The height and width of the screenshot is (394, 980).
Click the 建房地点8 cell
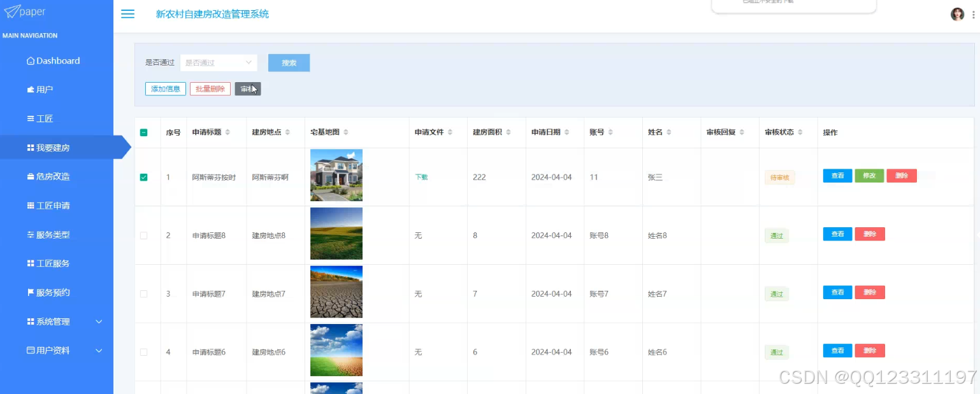coord(268,236)
